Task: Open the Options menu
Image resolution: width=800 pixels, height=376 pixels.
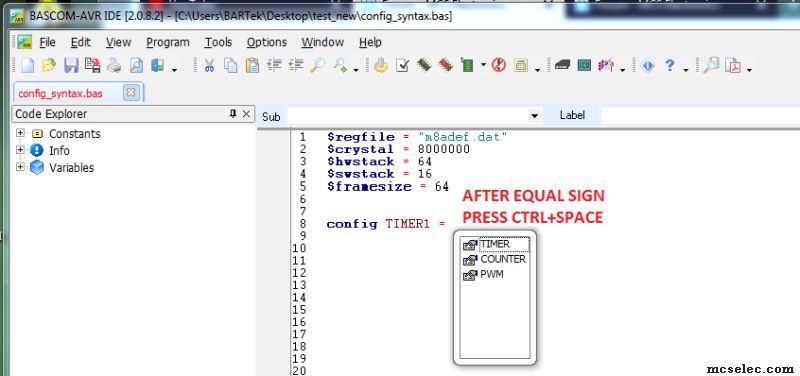Action: point(266,42)
